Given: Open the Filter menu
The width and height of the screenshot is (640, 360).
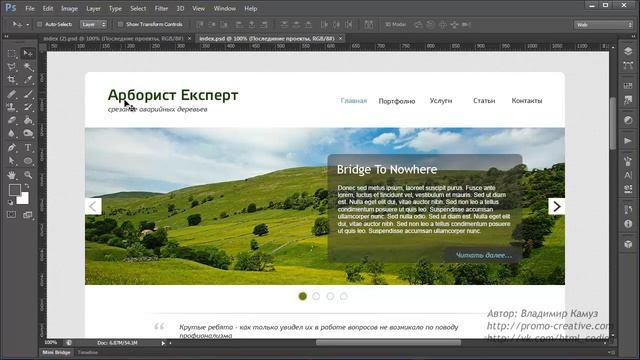Looking at the screenshot, I should 161,8.
